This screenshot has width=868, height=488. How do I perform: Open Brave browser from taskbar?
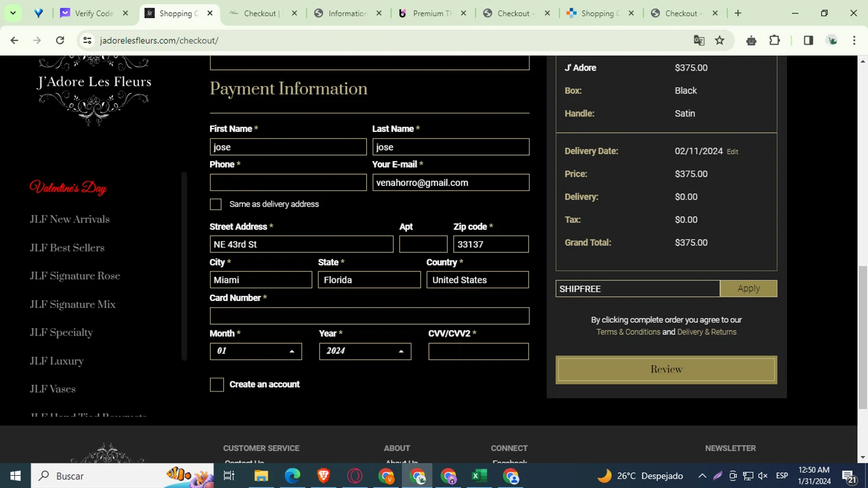(323, 476)
